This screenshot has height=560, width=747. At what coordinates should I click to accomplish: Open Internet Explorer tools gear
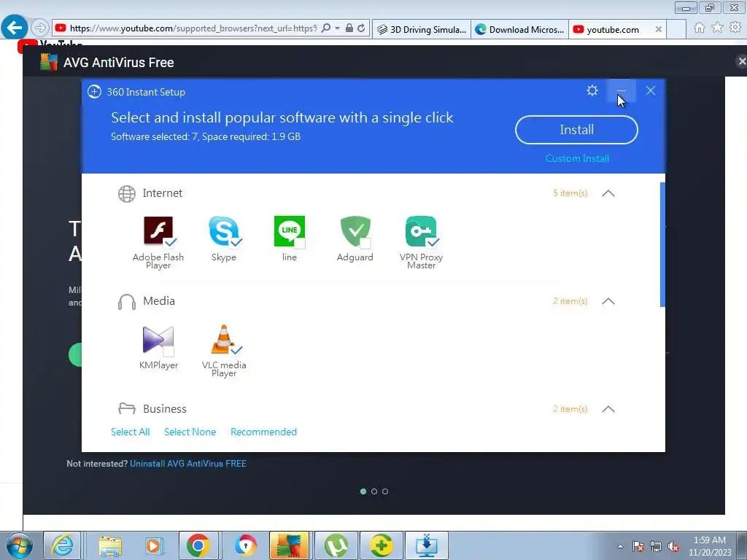pyautogui.click(x=735, y=28)
